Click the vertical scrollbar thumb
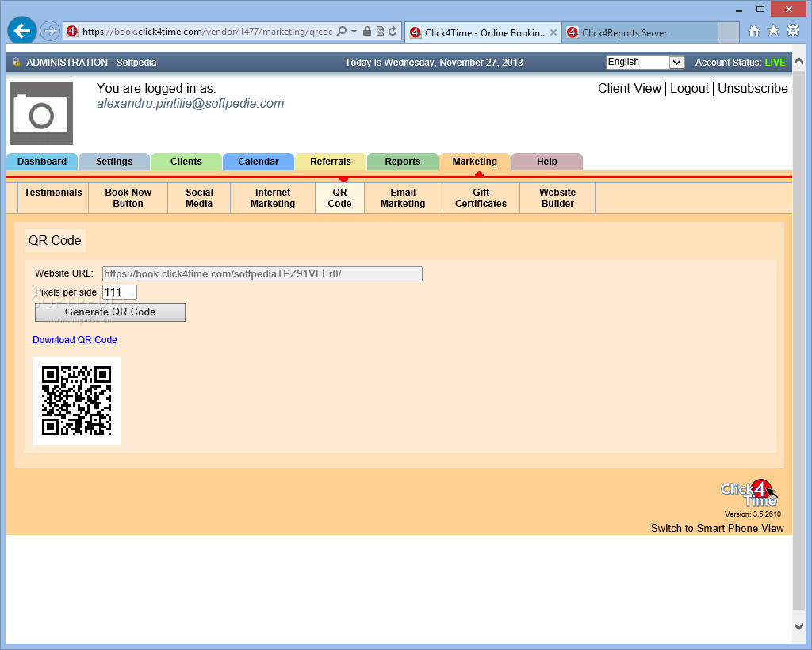 tap(799, 339)
